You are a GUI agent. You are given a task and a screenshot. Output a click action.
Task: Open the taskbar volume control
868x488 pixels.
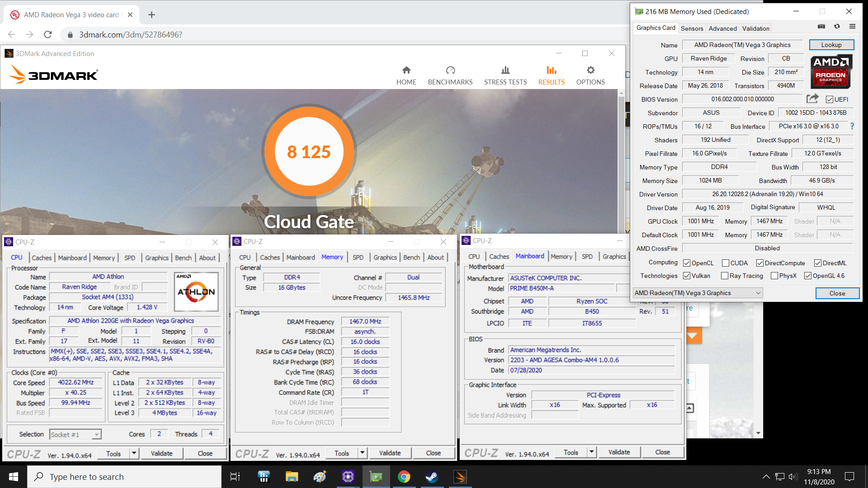(793, 477)
